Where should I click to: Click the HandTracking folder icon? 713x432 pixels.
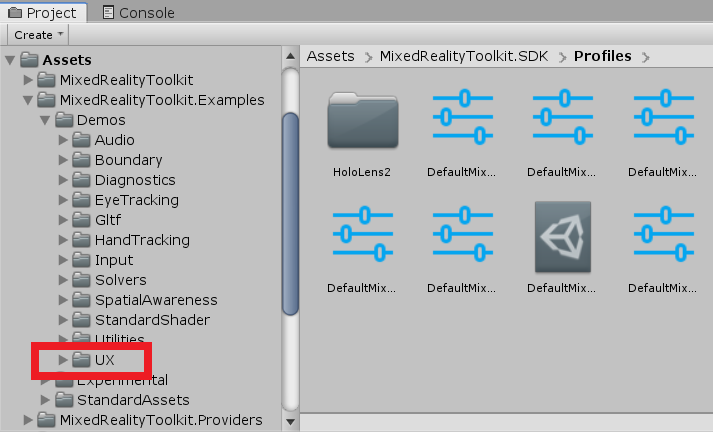(81, 240)
